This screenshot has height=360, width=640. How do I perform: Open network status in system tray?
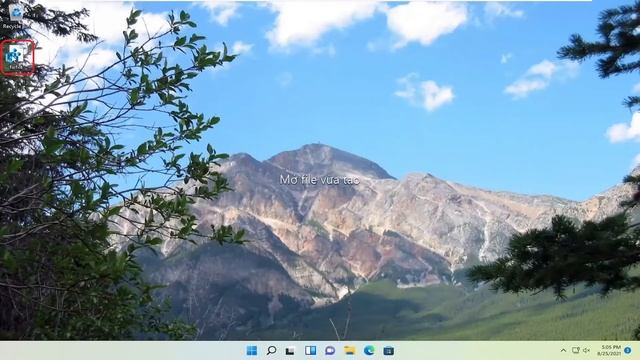tap(576, 351)
